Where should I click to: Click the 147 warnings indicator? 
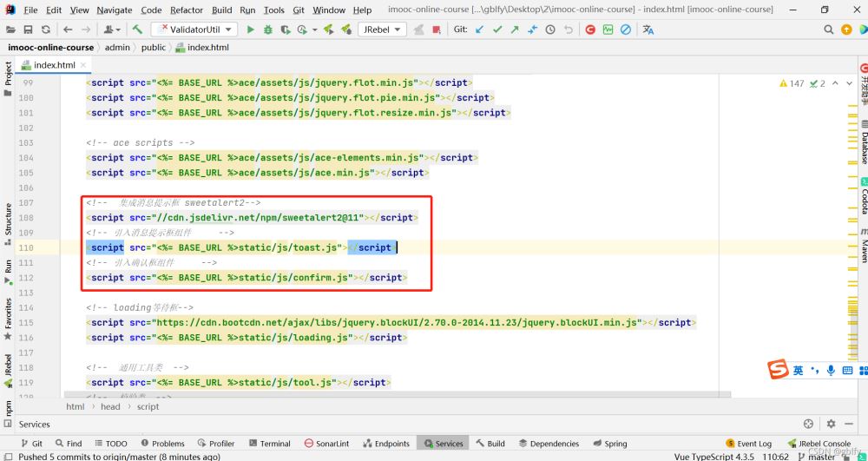point(792,83)
